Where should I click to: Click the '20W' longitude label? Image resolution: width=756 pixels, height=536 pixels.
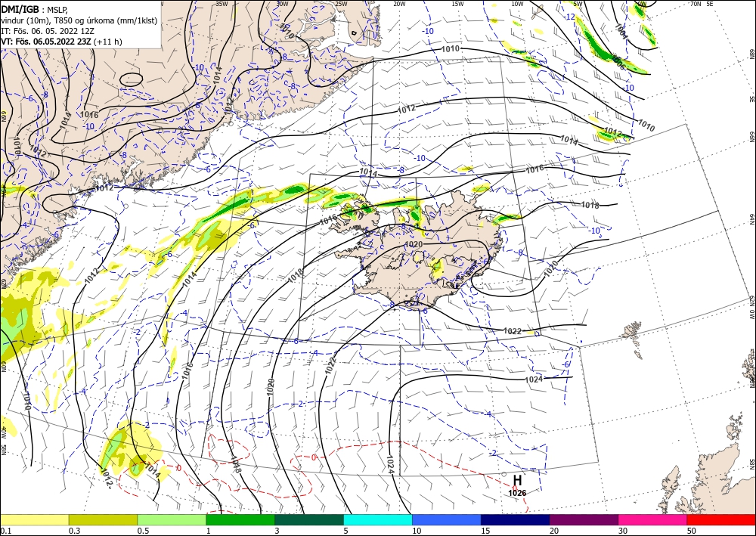[x=399, y=3]
